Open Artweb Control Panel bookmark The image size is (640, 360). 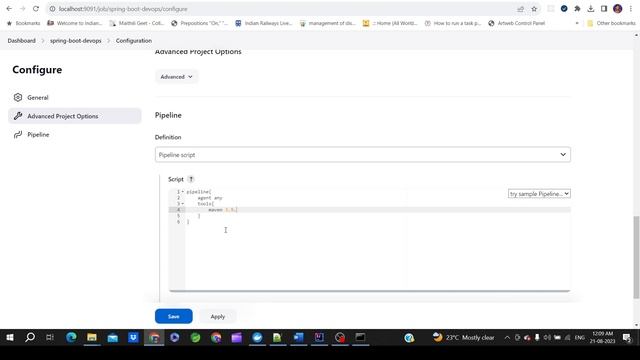click(x=517, y=23)
